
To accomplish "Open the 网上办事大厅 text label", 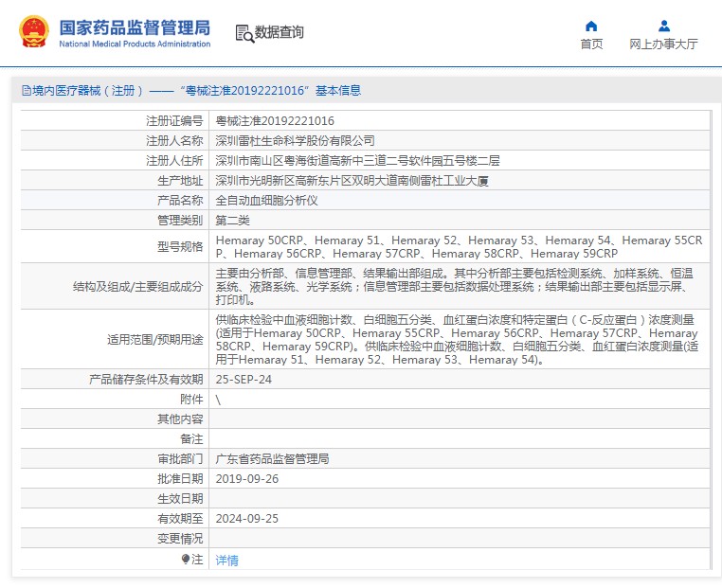I will 663,45.
